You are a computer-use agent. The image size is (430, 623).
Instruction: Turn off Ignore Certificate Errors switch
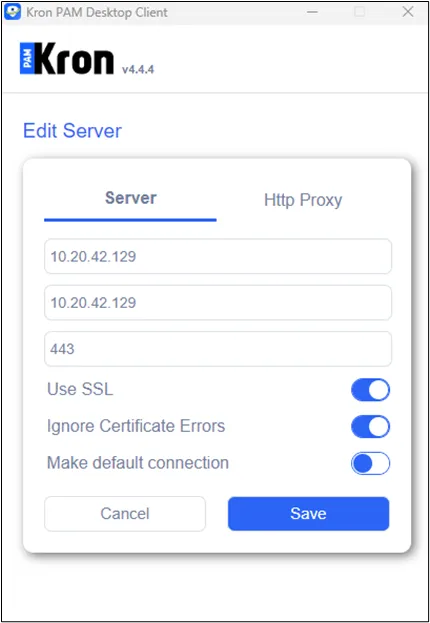pos(370,427)
